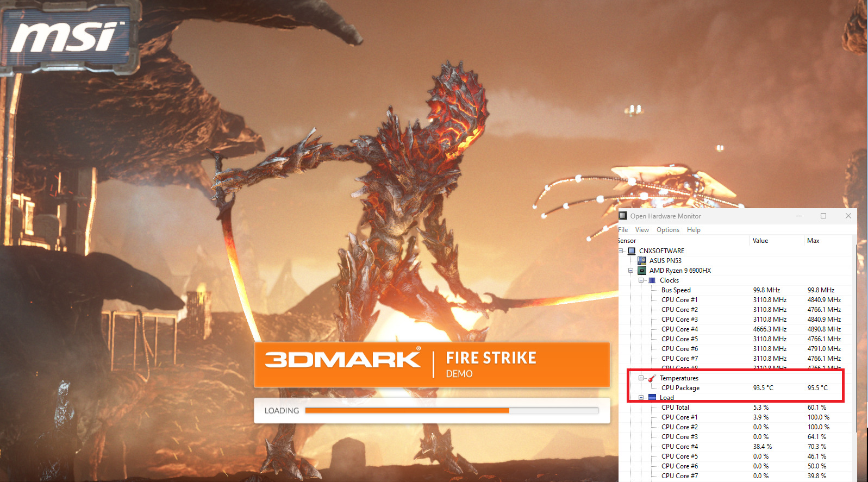Click the 4791.0 MHz max value
The width and height of the screenshot is (868, 482).
coord(824,349)
